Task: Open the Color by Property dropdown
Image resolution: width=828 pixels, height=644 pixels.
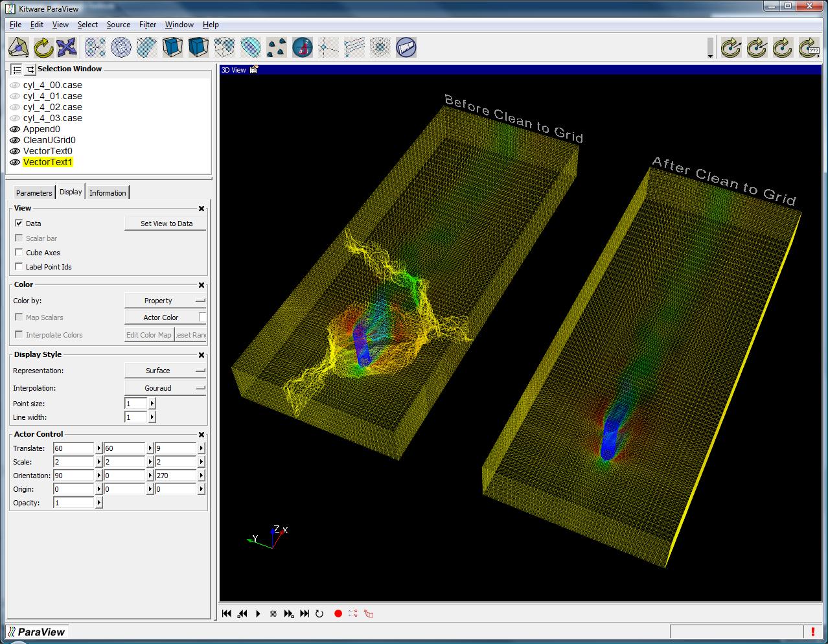Action: (165, 301)
